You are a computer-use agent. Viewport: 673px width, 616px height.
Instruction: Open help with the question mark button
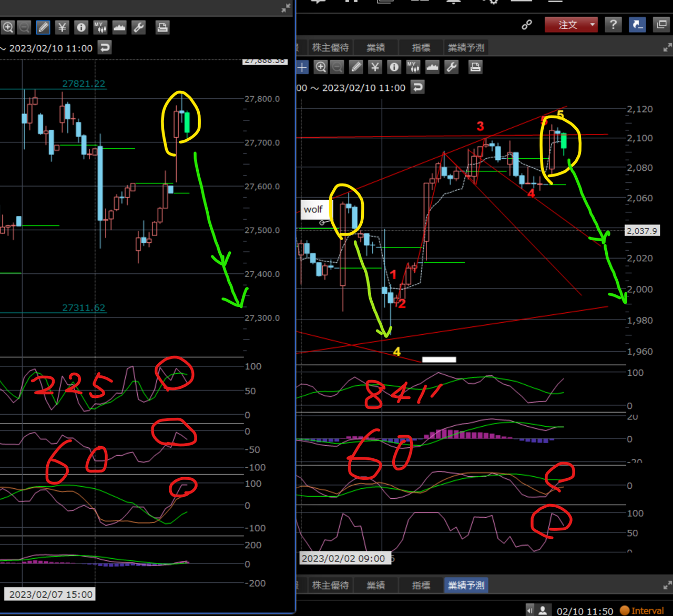[613, 25]
